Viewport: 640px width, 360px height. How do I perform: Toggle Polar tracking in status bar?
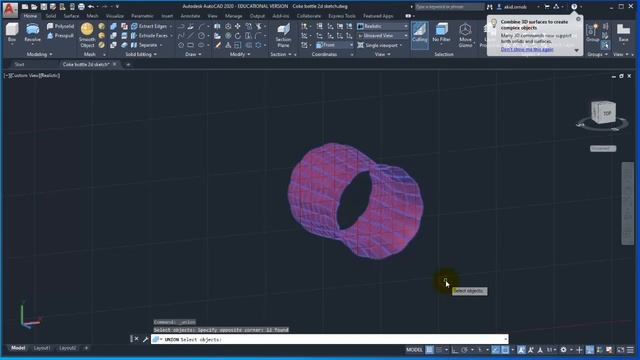464,350
